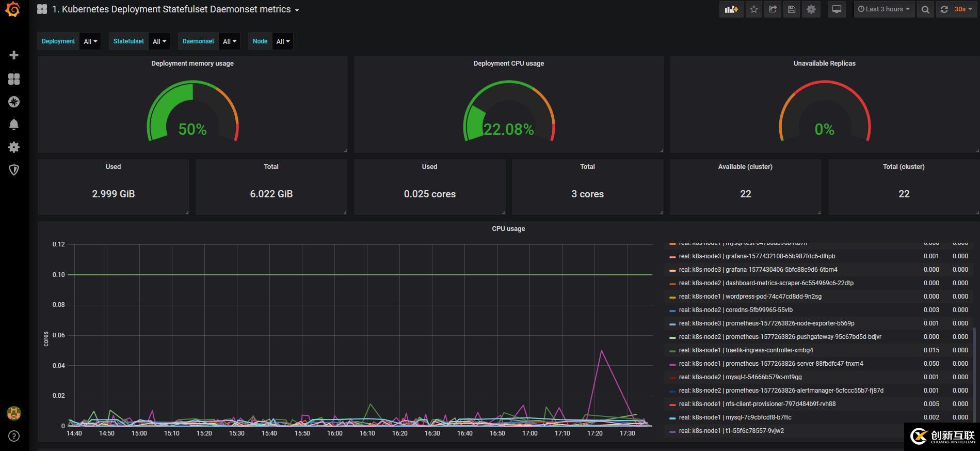Open the Deployment variable All dropdown
Image resolution: width=980 pixels, height=451 pixels.
point(90,41)
